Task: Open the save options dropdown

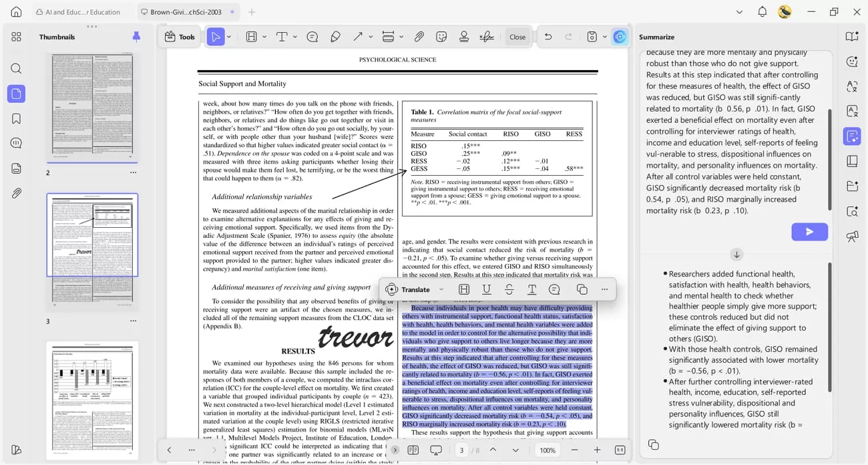Action: pyautogui.click(x=604, y=37)
